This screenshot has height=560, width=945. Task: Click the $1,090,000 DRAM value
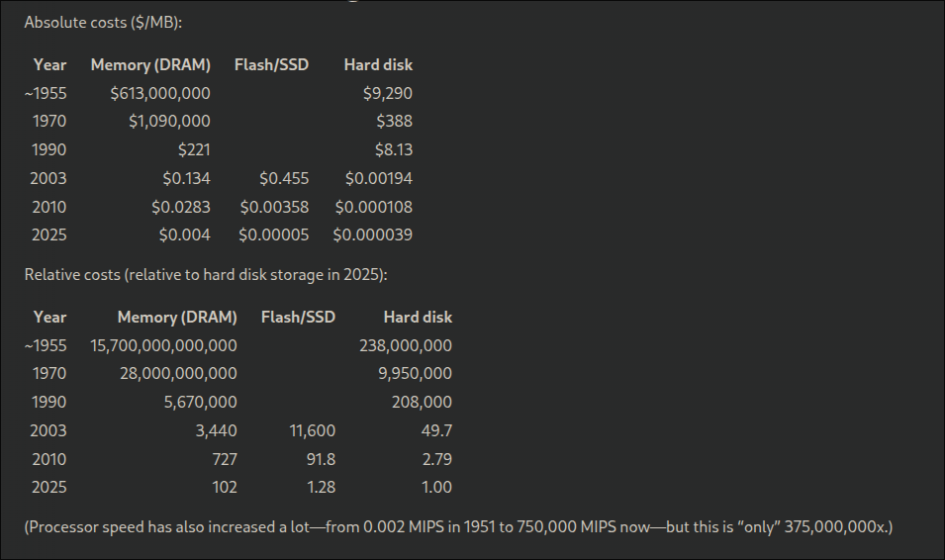[168, 122]
